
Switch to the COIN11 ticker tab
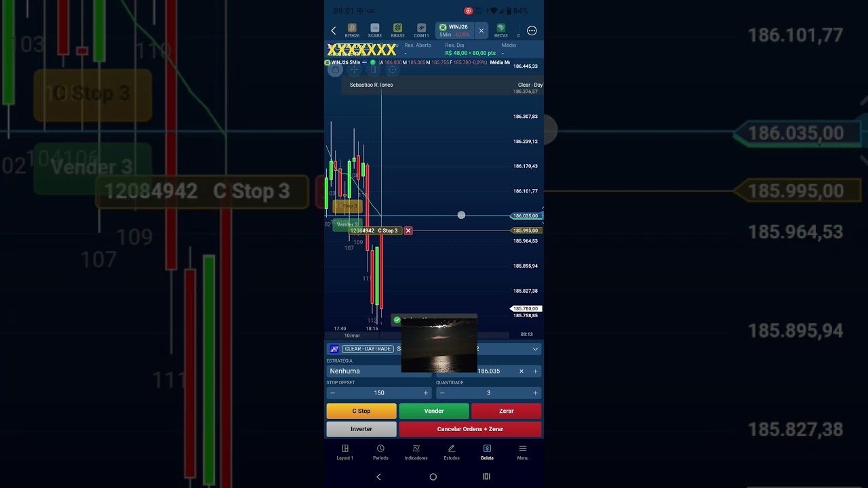[422, 30]
